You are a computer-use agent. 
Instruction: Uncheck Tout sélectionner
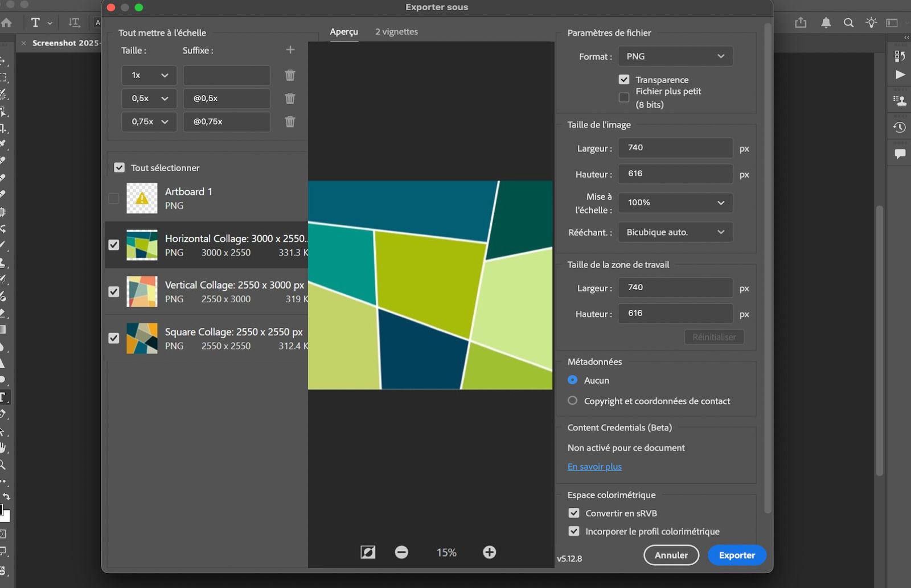click(x=119, y=168)
